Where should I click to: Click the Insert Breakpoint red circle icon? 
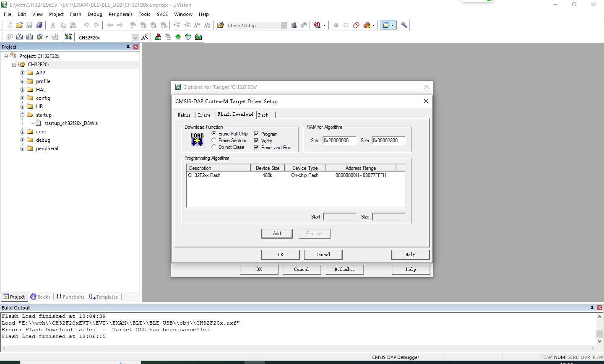point(336,25)
